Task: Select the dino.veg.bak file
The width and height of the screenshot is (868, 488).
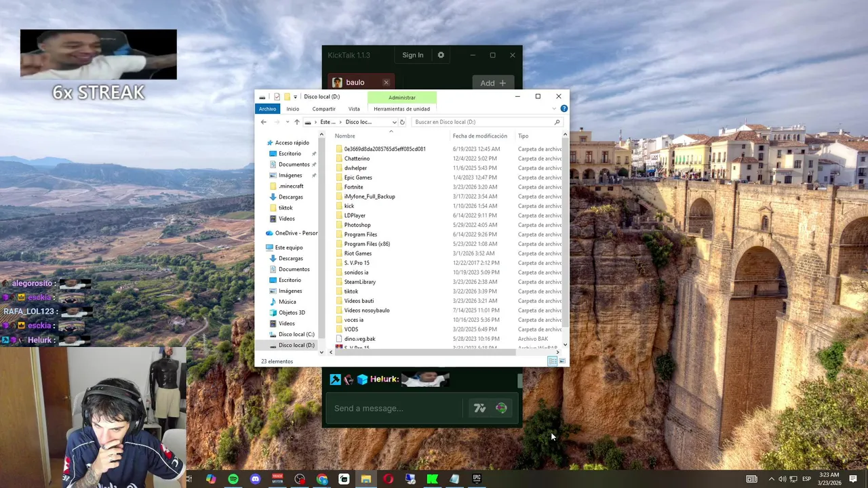Action: tap(359, 339)
